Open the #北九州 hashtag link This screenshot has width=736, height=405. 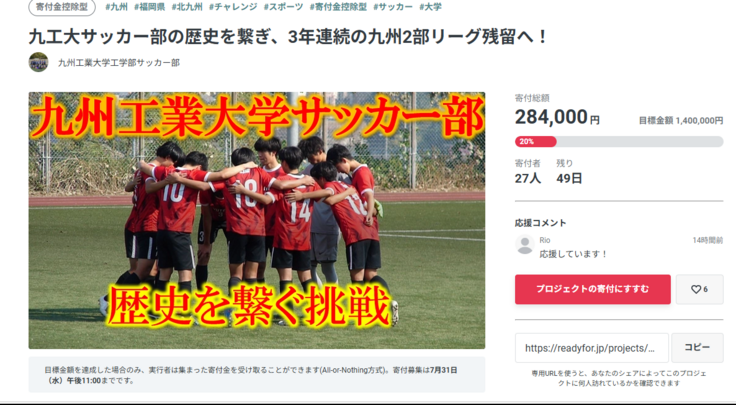coord(187,7)
